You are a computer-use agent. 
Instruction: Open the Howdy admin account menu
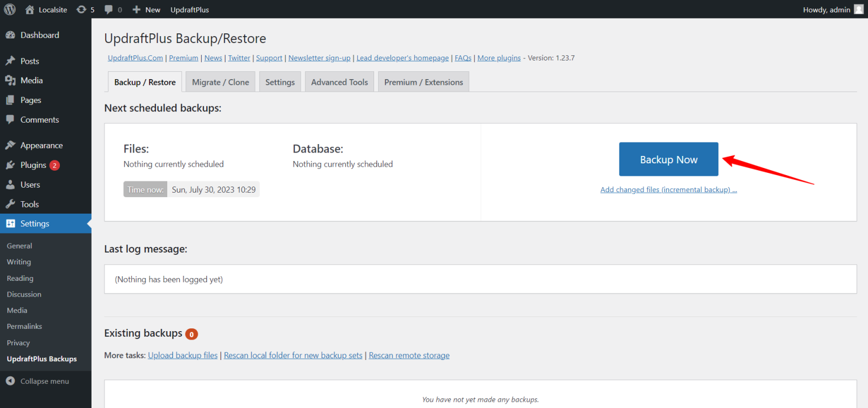[x=827, y=9]
